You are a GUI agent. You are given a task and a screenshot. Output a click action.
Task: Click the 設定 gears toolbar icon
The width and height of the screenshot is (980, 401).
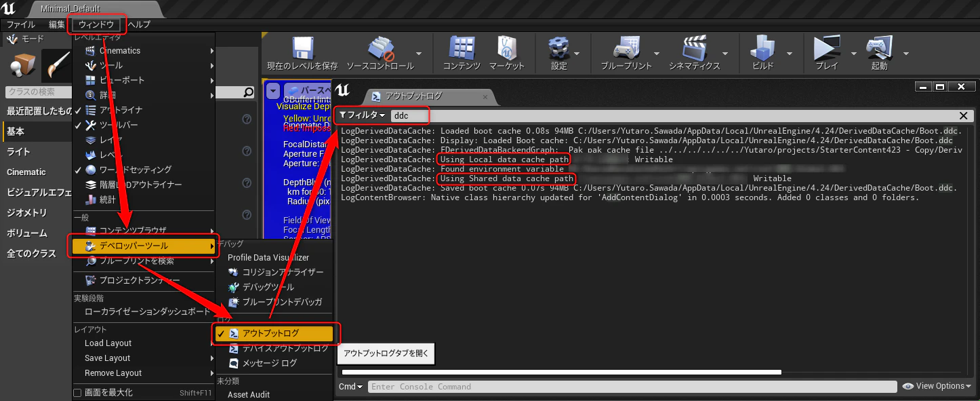pyautogui.click(x=558, y=48)
